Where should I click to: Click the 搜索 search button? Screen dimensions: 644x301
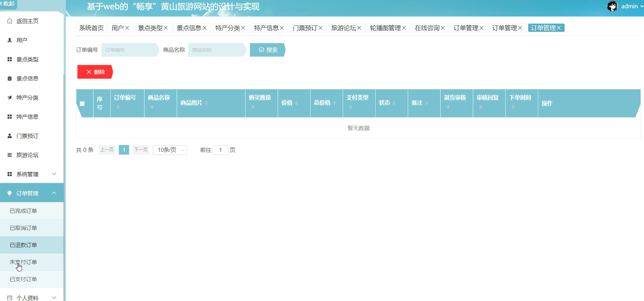click(268, 50)
